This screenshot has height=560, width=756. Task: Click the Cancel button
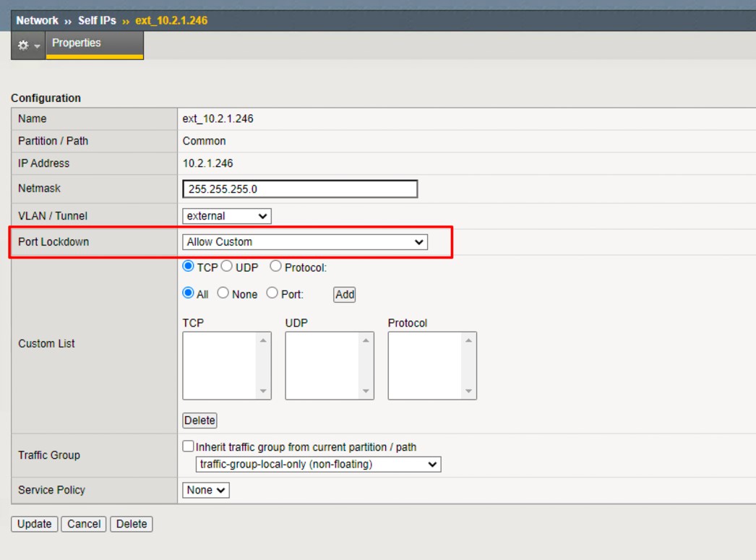coord(85,524)
